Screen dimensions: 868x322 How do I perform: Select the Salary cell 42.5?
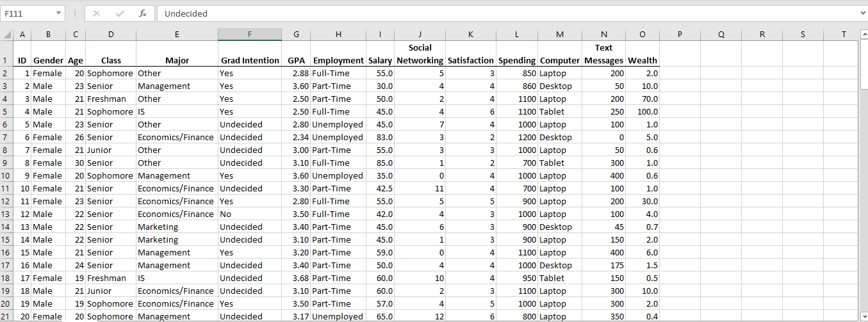tap(381, 188)
